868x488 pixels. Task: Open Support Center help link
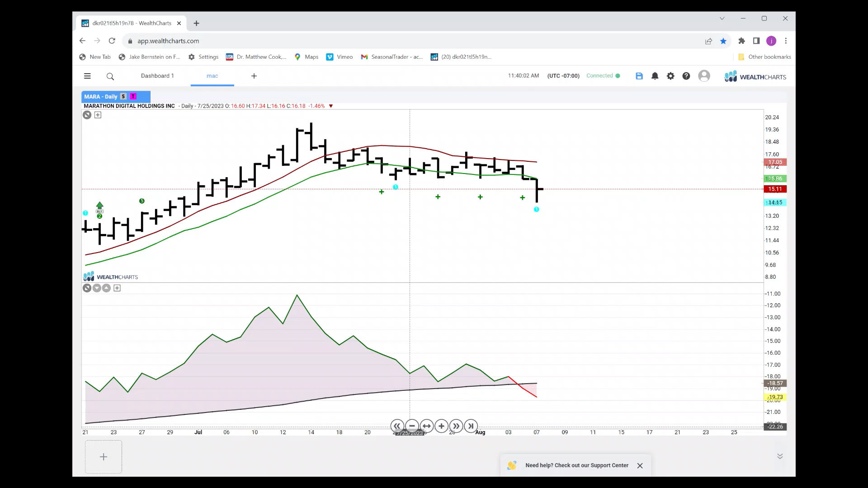tap(577, 465)
